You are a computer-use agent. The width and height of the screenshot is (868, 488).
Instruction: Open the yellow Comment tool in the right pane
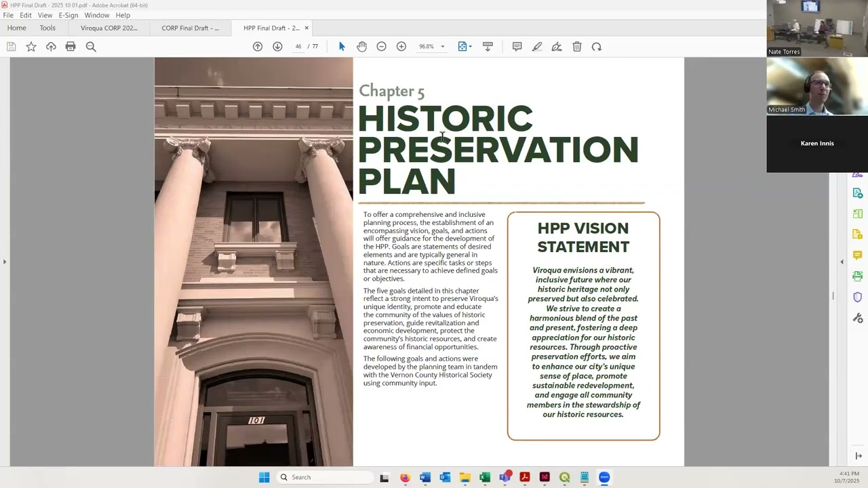pos(858,256)
